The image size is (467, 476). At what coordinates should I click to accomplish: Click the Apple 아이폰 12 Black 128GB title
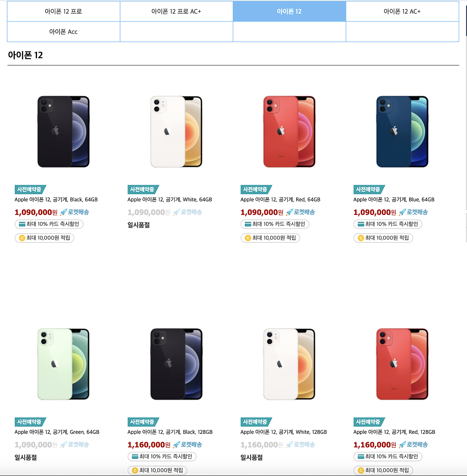[x=170, y=432]
